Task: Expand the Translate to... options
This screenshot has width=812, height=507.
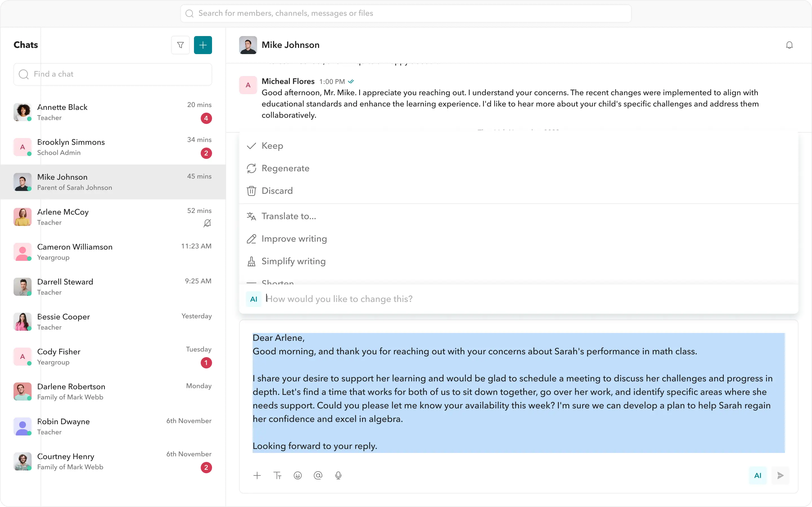Action: (289, 216)
